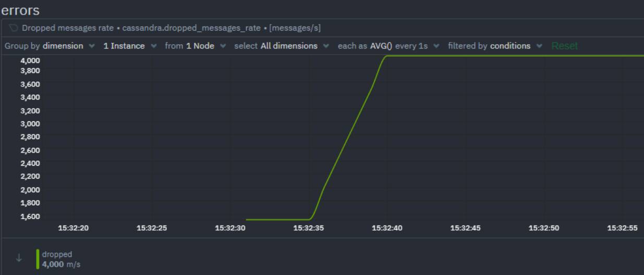The height and width of the screenshot is (275, 644).
Task: Click the 15:32:20 time axis label
Action: [73, 228]
